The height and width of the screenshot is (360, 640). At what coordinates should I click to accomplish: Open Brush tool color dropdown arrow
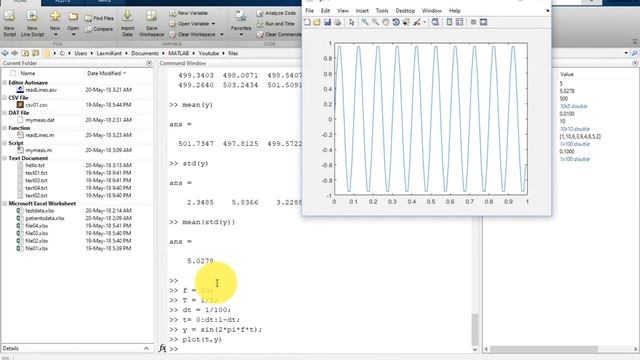[x=424, y=22]
